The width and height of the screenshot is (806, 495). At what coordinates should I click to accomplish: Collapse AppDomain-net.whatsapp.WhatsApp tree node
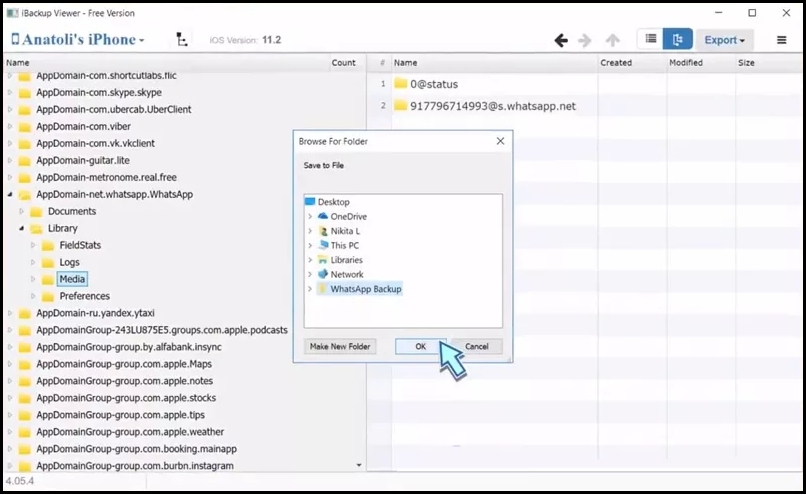(x=10, y=194)
